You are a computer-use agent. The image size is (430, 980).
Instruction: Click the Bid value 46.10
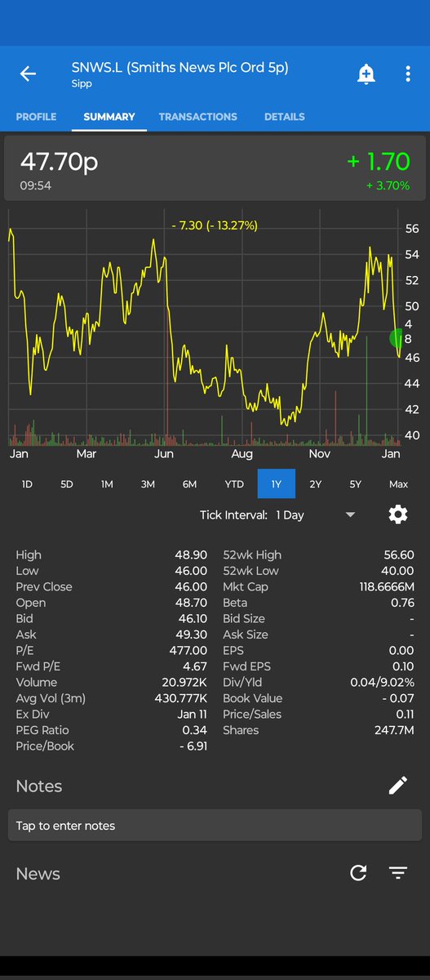coord(192,618)
